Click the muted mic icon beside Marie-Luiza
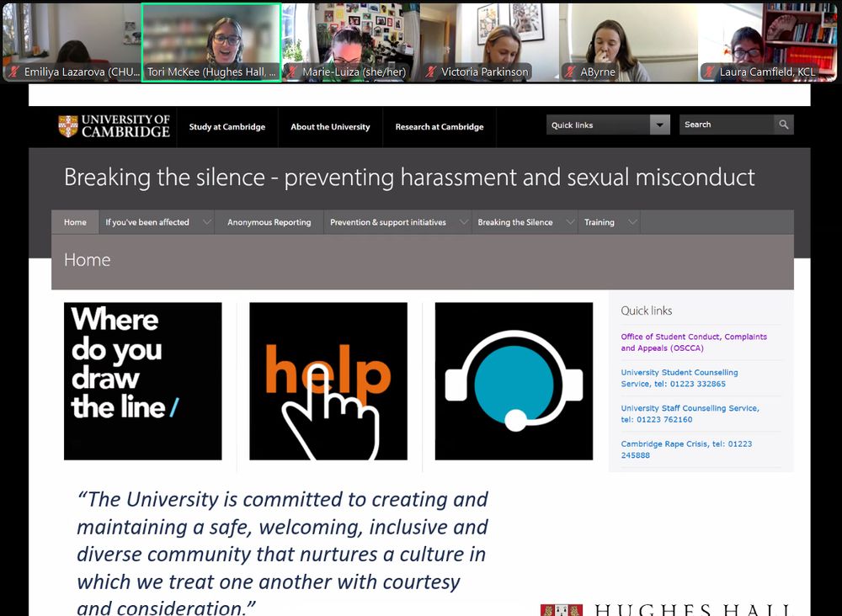Image resolution: width=842 pixels, height=616 pixels. coord(292,72)
